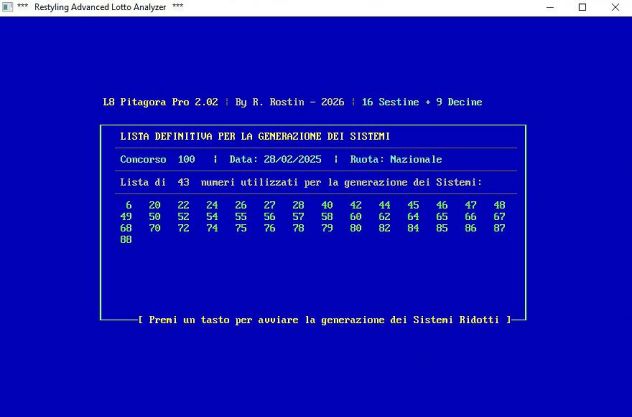Click the 'Data:' label

tap(244, 160)
